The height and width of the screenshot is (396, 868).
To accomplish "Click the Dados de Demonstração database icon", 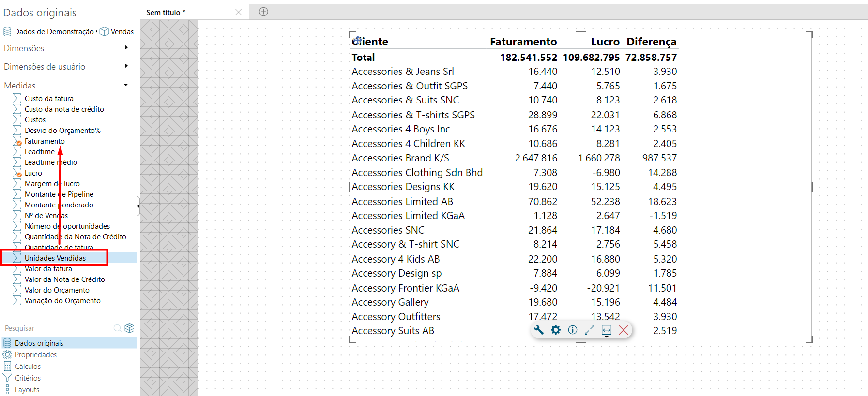I will 7,31.
